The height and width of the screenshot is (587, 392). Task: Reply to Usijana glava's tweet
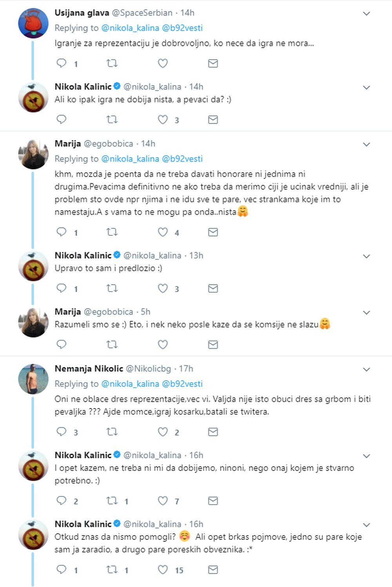tap(62, 63)
